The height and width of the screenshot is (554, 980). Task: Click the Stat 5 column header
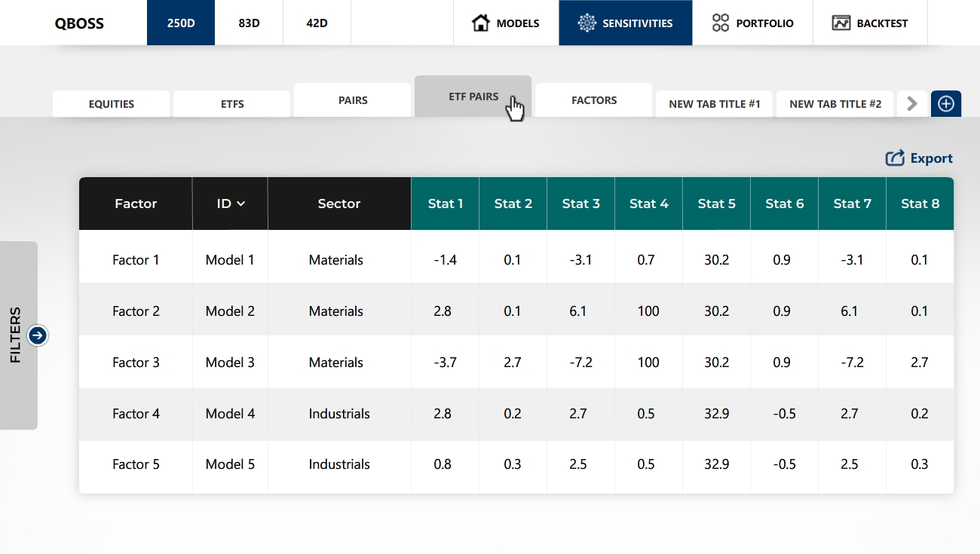[716, 204]
